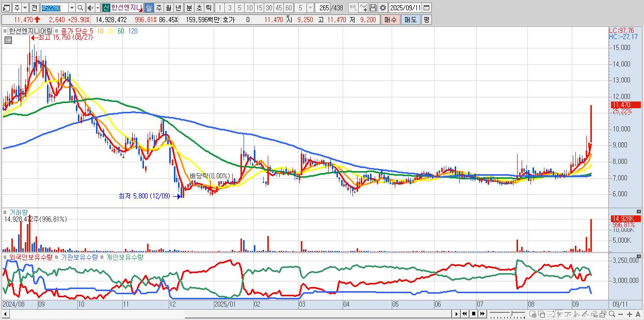The width and height of the screenshot is (644, 320).
Task: Click the blue 120 moving average legend
Action: (x=132, y=31)
